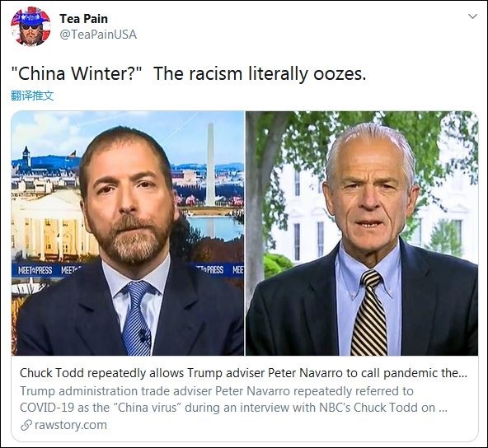Visit the rawstory.com source link

[71, 425]
